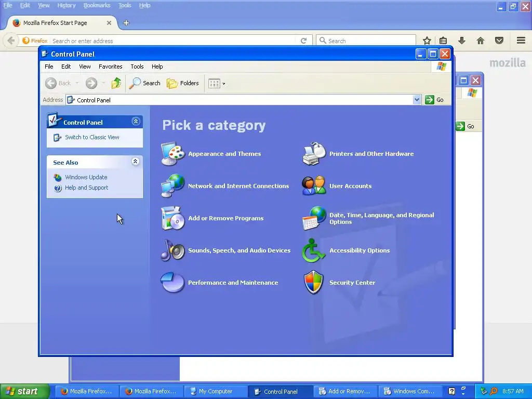
Task: Click Switch to Classic View link
Action: 92,137
